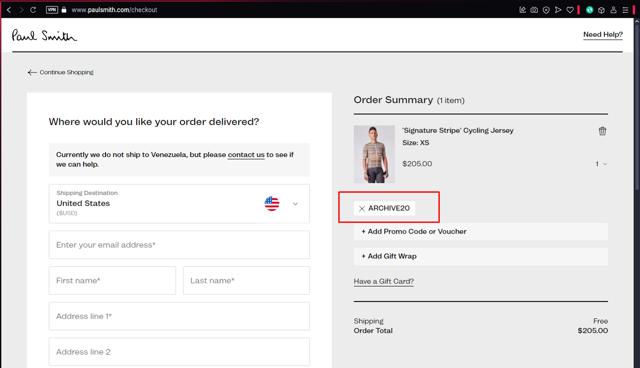Click the $205.00 order total value
The height and width of the screenshot is (368, 640).
[x=593, y=330]
